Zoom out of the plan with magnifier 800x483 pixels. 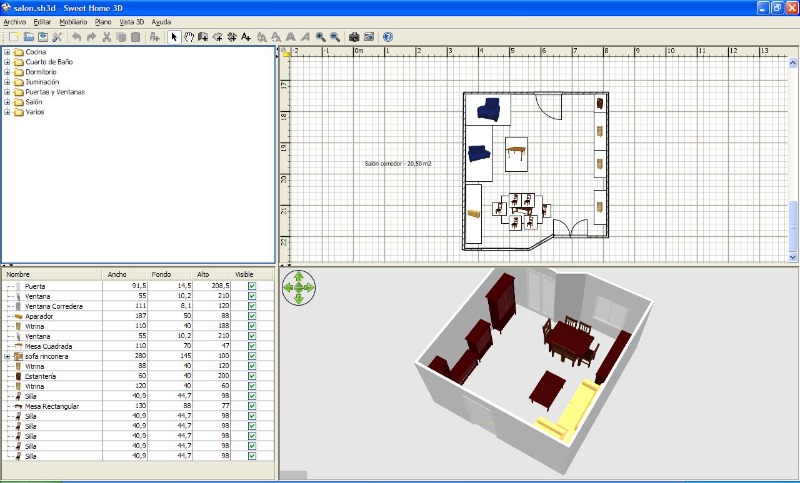point(335,37)
